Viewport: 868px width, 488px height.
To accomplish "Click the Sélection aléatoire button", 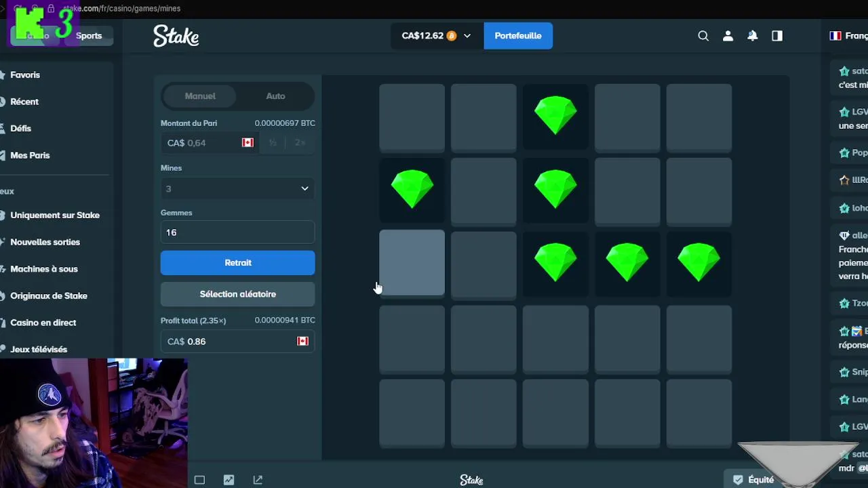I will point(238,294).
